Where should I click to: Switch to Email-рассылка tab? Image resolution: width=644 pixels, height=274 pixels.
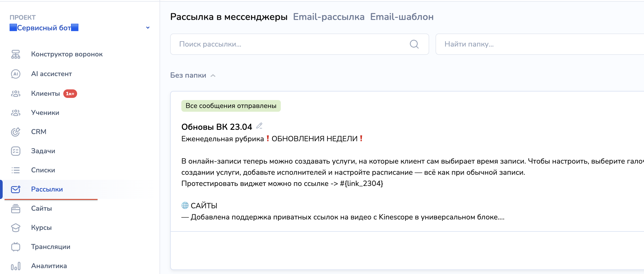pos(329,17)
